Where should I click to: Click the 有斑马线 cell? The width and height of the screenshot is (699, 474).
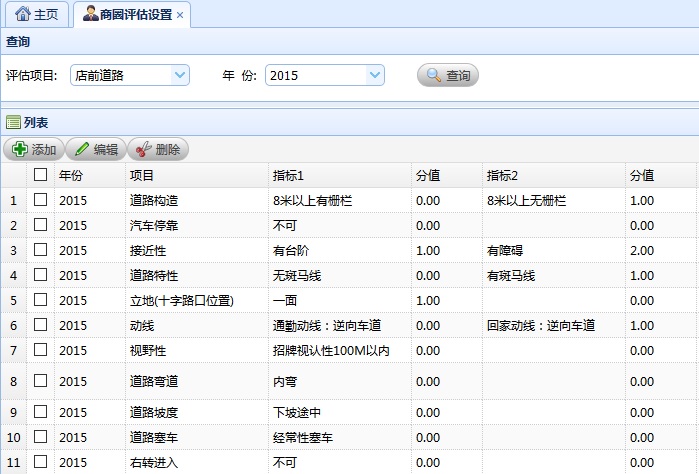pos(554,275)
